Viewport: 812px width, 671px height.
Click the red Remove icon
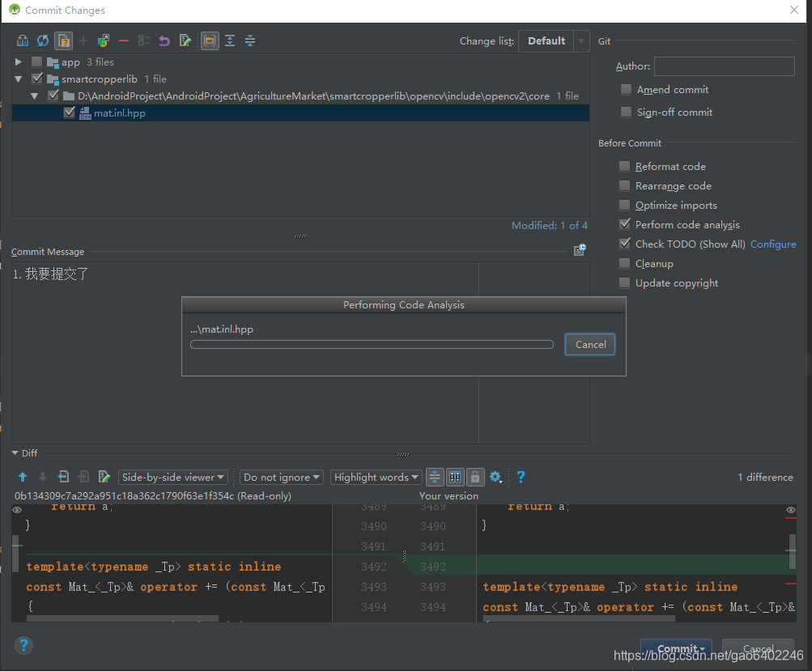coord(124,41)
